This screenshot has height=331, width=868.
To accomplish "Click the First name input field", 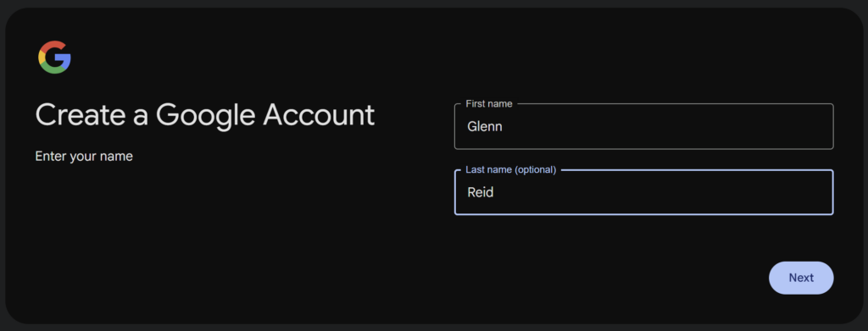I will coord(643,126).
